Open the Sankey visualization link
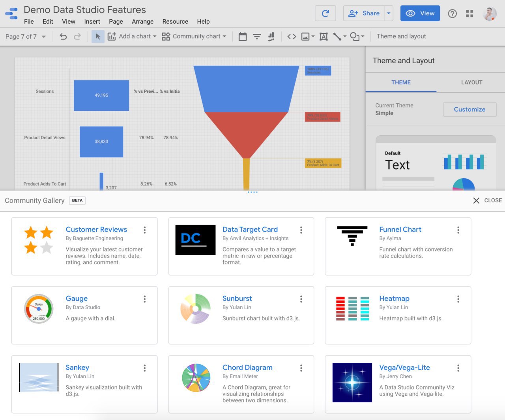This screenshot has height=420, width=505. tap(77, 368)
